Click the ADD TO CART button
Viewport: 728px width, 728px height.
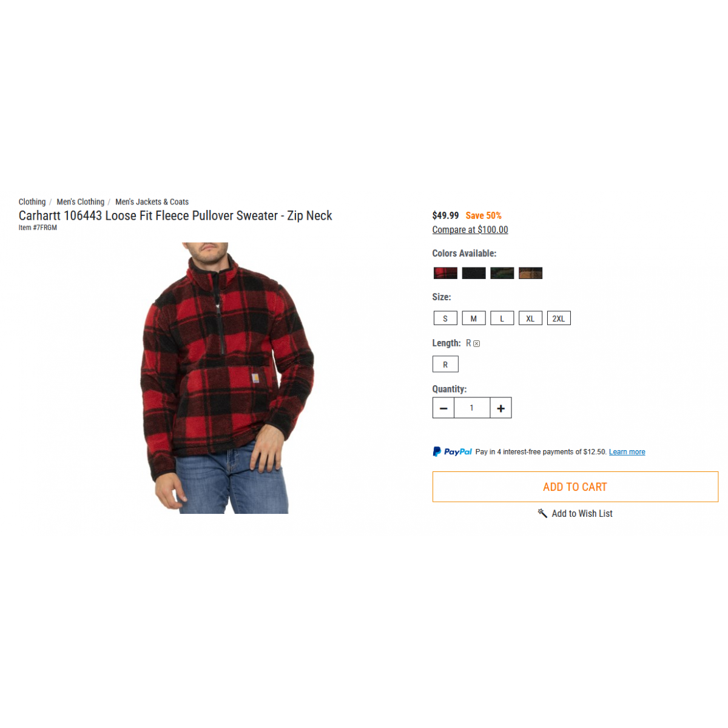575,487
